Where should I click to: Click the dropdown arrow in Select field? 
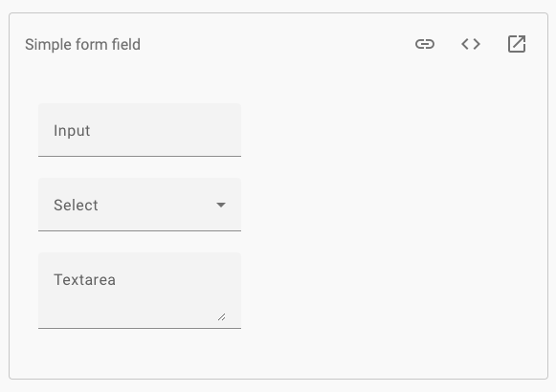221,205
